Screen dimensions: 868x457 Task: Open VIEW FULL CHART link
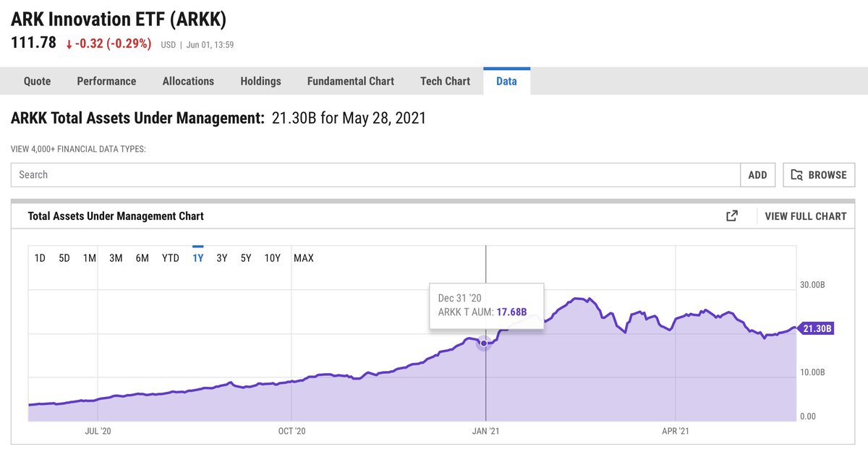pos(805,215)
